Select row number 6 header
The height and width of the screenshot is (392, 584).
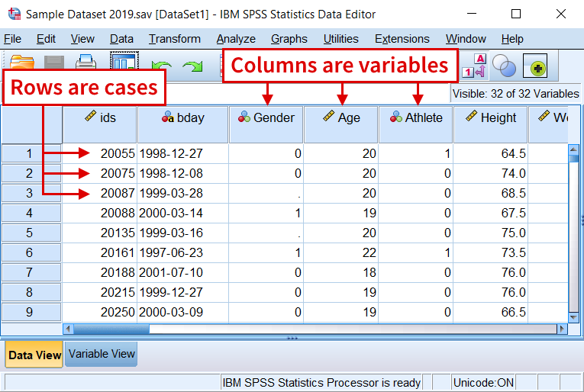point(31,252)
